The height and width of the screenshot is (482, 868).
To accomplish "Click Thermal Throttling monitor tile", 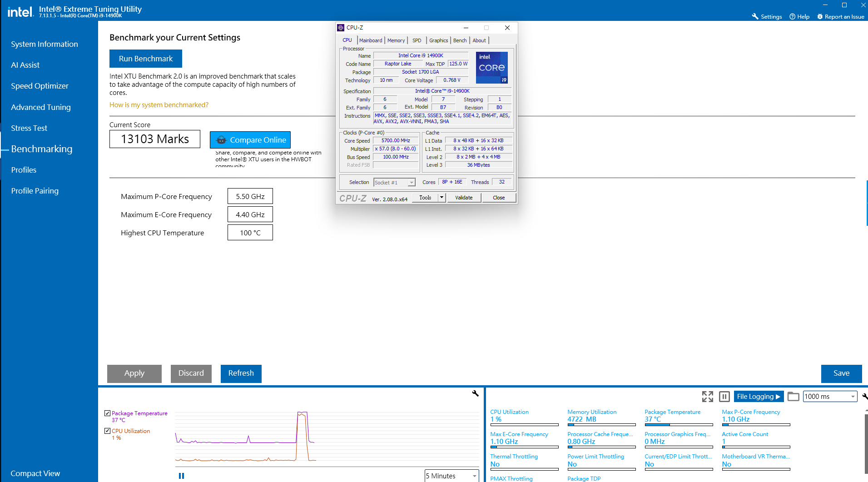I will point(524,462).
